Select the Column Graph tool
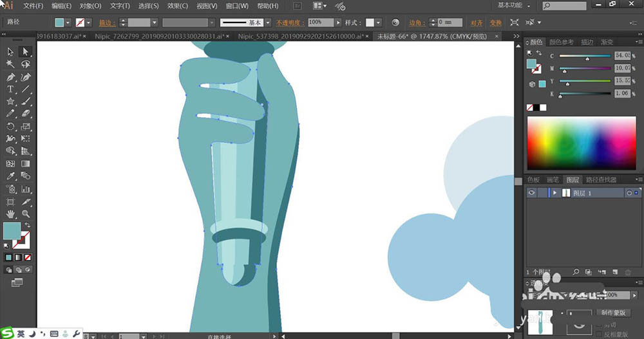644x339 pixels. [26, 189]
